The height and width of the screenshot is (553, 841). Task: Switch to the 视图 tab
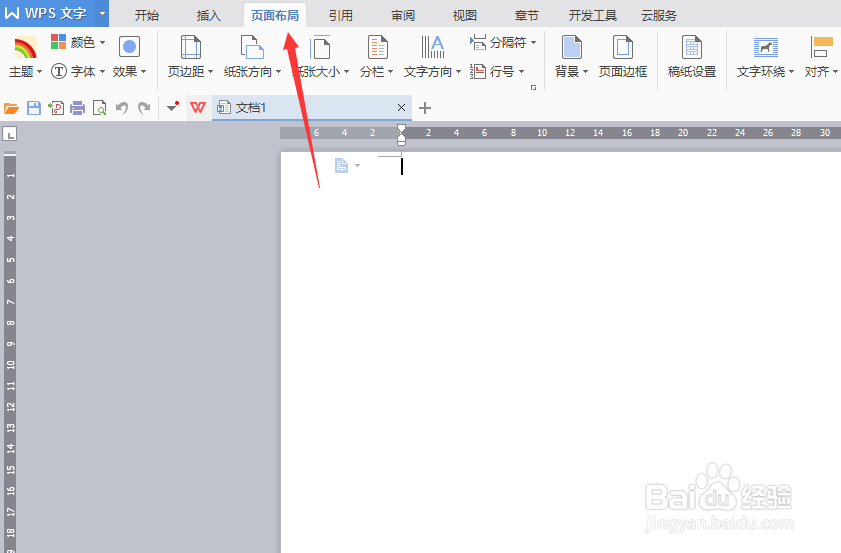click(464, 16)
